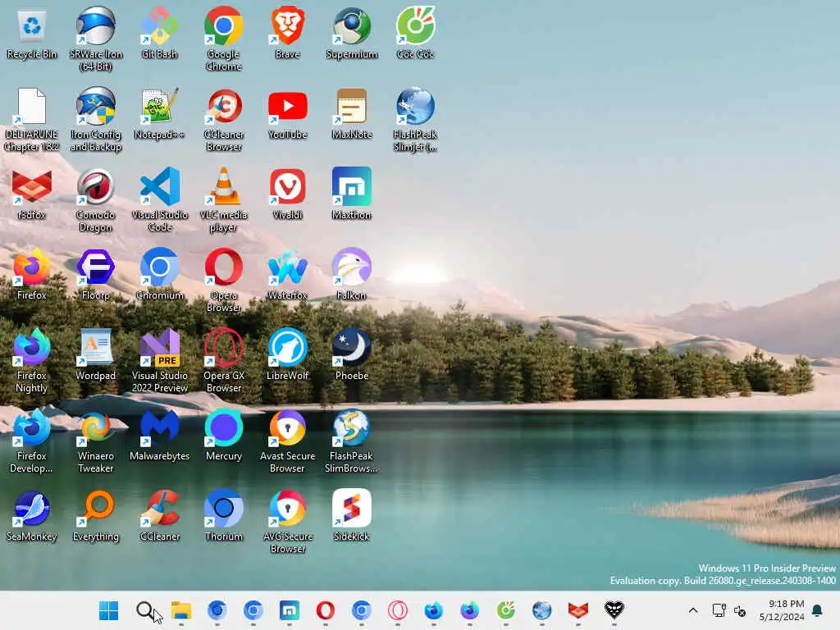The image size is (840, 630).
Task: Click the Wordpad desktop icon
Action: click(x=96, y=354)
